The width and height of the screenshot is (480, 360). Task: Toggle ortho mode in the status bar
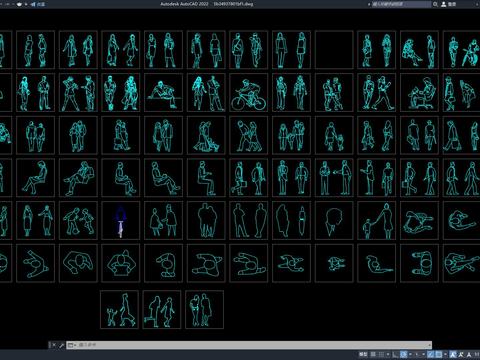pos(395,354)
